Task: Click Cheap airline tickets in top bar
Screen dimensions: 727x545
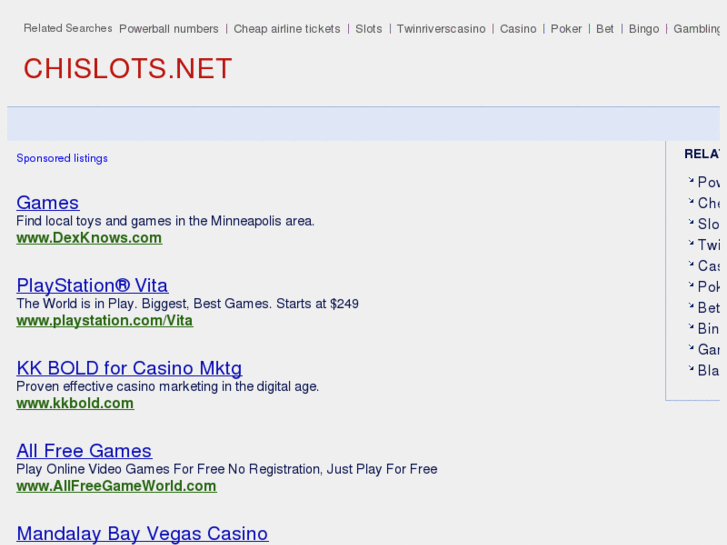Action: 287,29
